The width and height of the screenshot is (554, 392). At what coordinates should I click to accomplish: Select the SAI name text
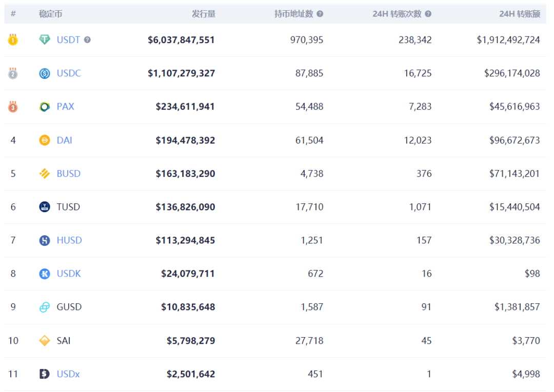pos(64,340)
